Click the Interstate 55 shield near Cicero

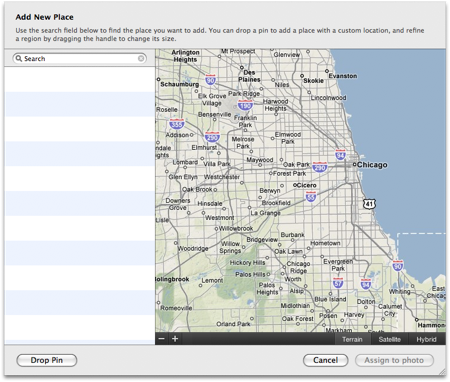311,196
